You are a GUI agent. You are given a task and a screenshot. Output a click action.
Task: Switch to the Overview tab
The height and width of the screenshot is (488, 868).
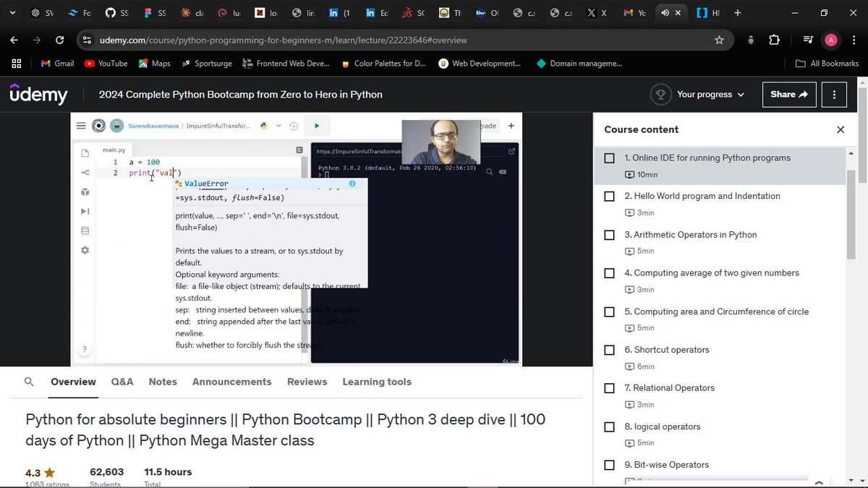tap(73, 382)
